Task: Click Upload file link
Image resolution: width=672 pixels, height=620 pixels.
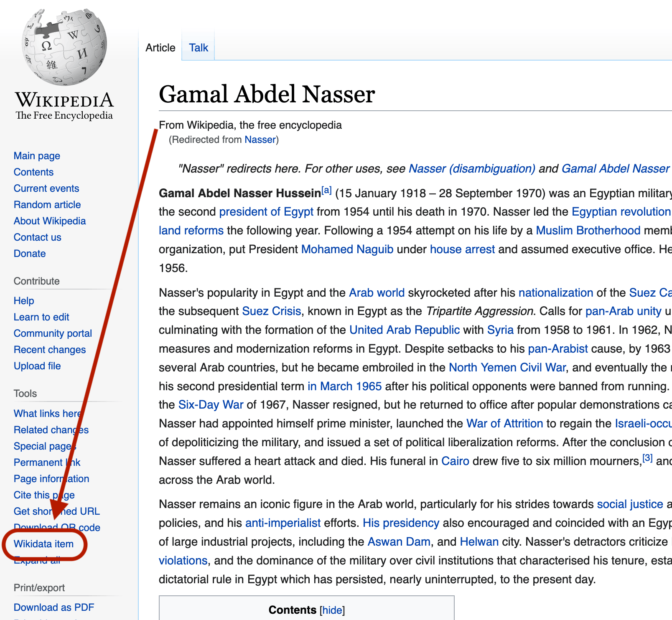Action: tap(37, 366)
